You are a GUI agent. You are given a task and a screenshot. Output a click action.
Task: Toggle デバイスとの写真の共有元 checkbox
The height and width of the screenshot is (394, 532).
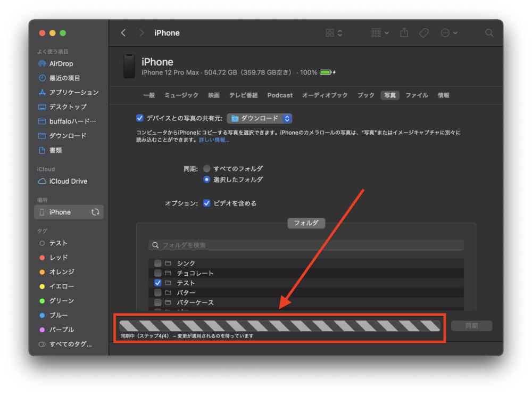point(140,118)
